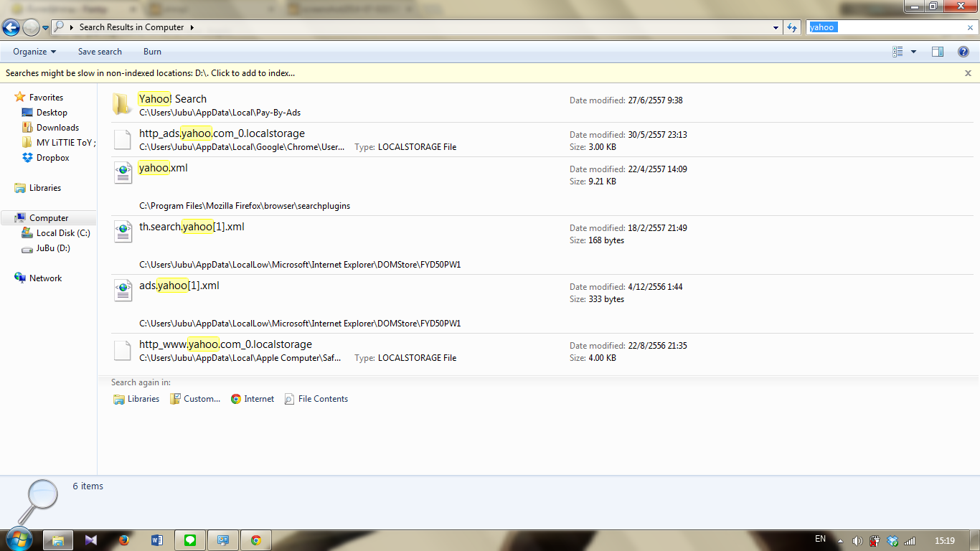Open Microsoft Word from the taskbar
The width and height of the screenshot is (980, 551).
(157, 540)
